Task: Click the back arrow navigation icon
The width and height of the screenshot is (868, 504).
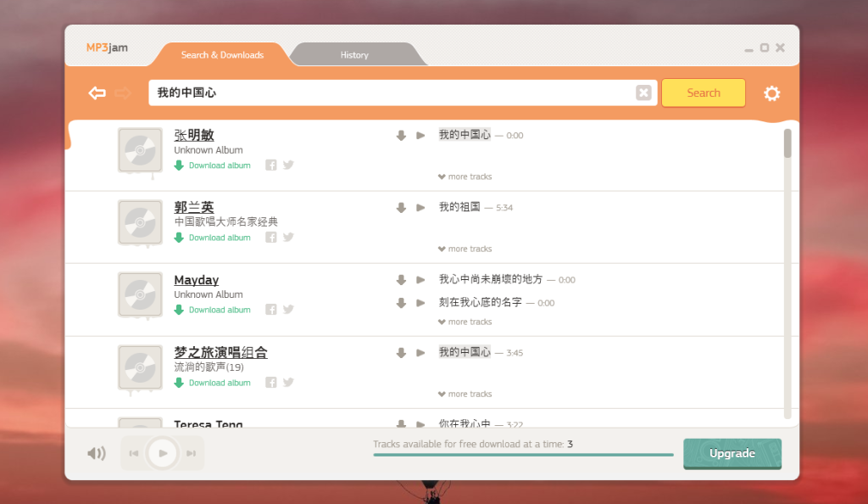Action: 97,93
